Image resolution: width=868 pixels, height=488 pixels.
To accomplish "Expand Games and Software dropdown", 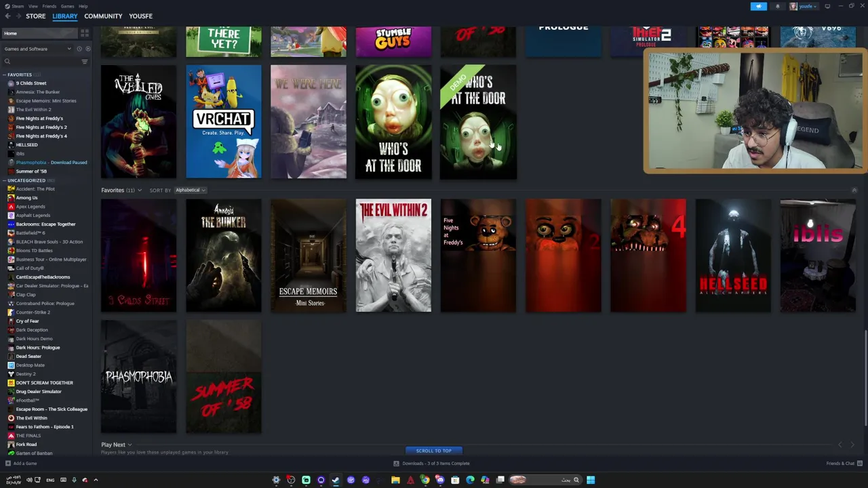I will [x=37, y=49].
